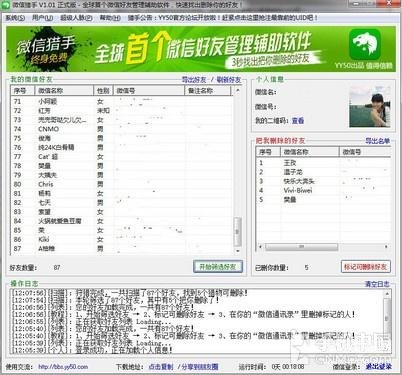
Task: Click the 序号 column header in friends list
Action: point(23,90)
